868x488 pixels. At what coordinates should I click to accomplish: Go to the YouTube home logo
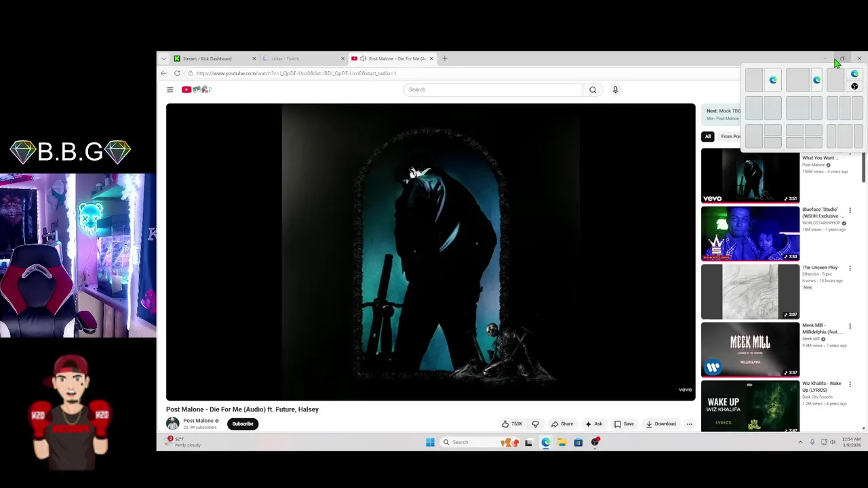197,89
